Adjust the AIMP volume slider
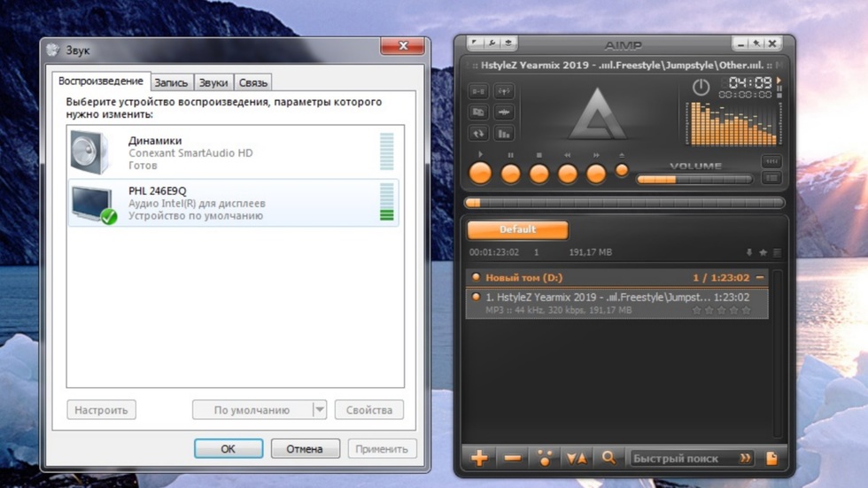 694,179
